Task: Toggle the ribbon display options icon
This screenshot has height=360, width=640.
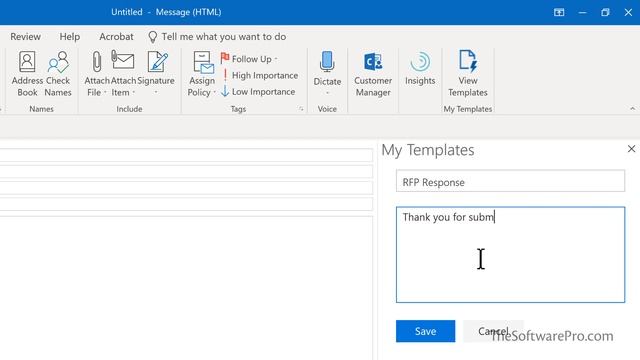Action: (x=559, y=12)
